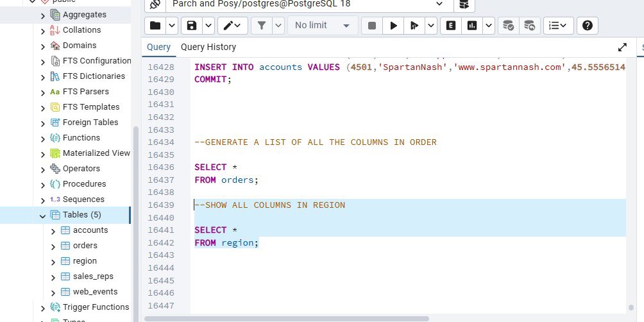
Task: Click the accounts table icon
Action: coord(65,230)
